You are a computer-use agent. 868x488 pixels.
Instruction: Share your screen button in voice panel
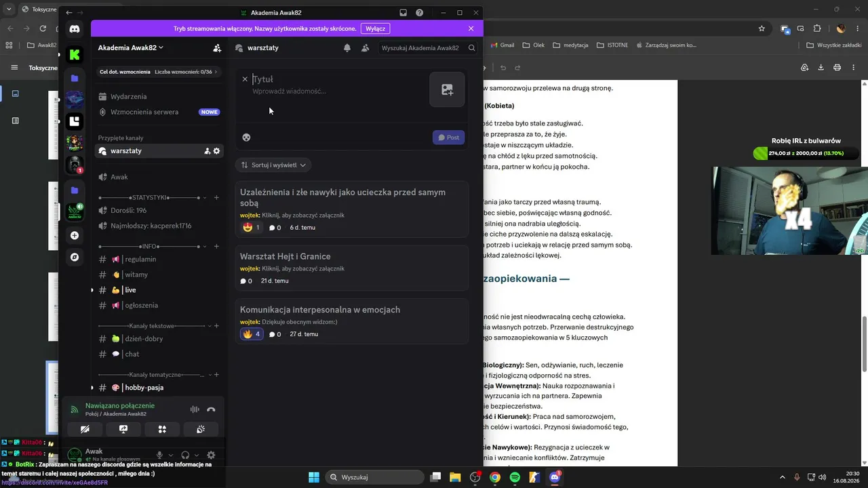click(x=123, y=429)
